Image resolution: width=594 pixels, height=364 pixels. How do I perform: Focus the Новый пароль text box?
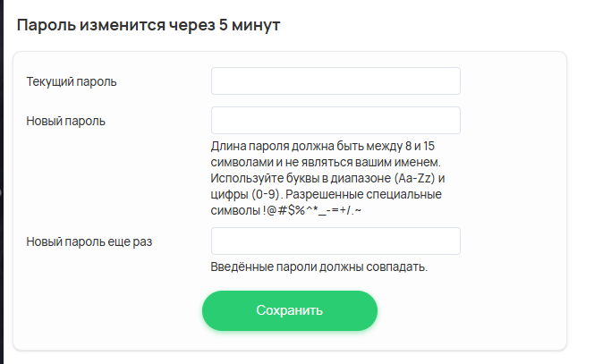click(x=335, y=121)
